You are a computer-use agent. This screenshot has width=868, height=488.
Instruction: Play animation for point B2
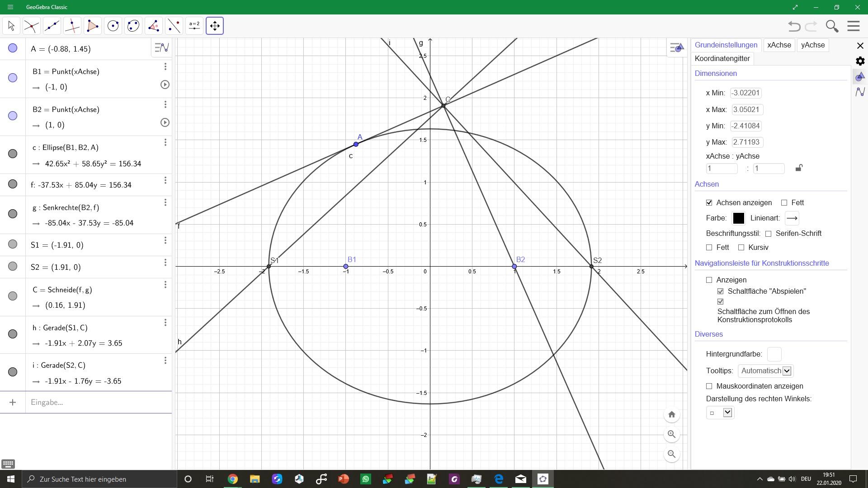(x=165, y=122)
